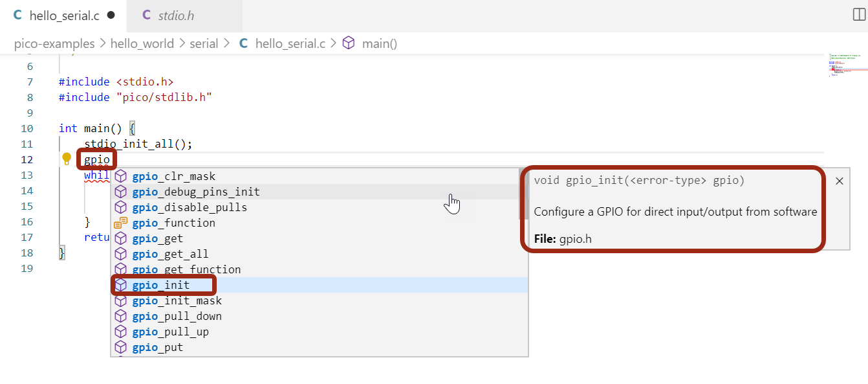Choose gpio_put completion entry

point(157,347)
